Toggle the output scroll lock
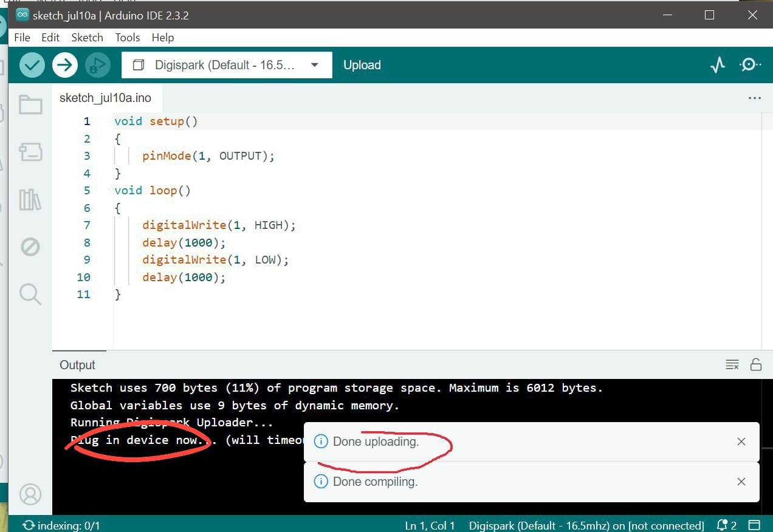 [x=756, y=364]
